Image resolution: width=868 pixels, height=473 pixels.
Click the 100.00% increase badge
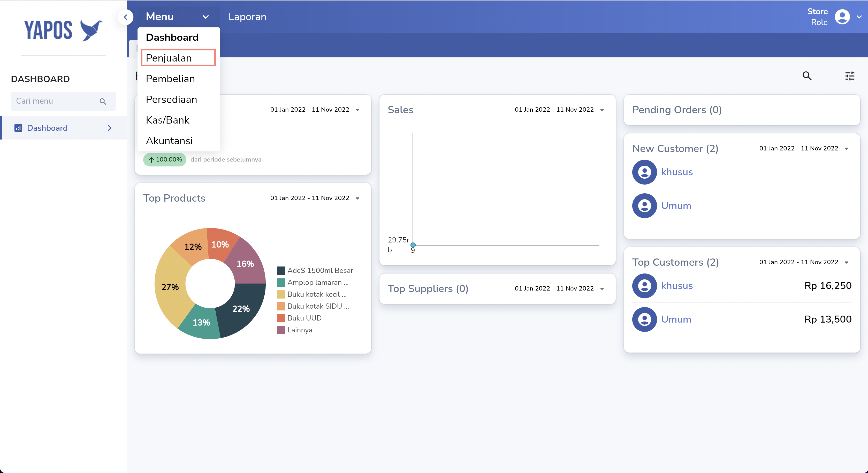click(165, 159)
